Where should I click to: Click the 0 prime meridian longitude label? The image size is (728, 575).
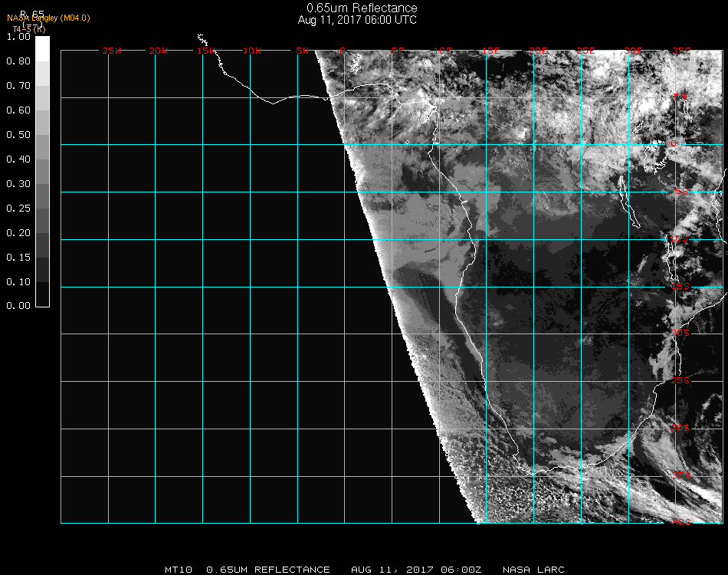pyautogui.click(x=343, y=51)
